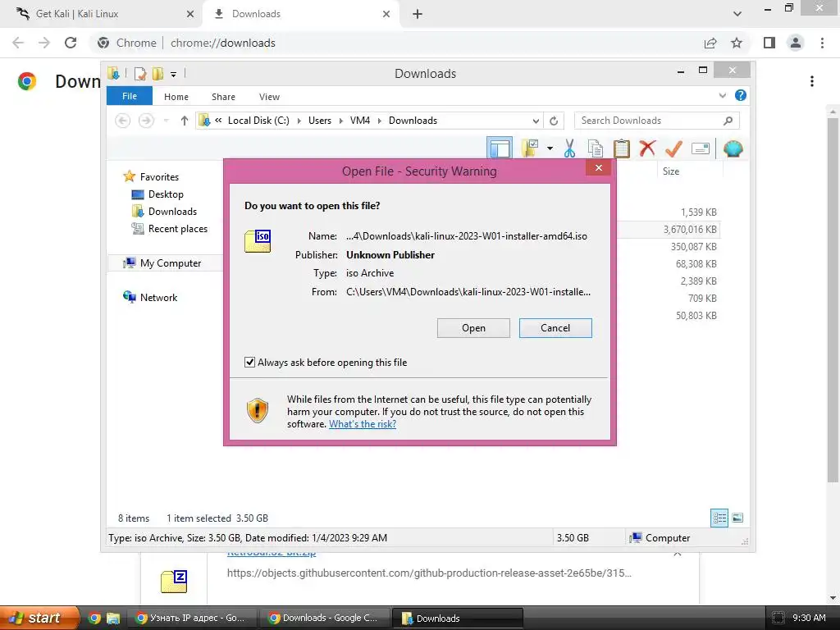
Task: Click Cancel in the Security Warning dialog
Action: (555, 328)
